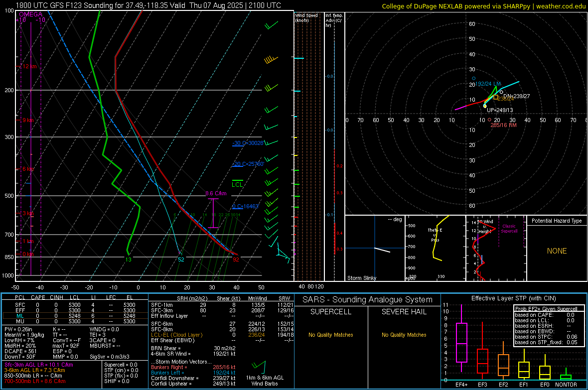Click the Prob EF2+ Given Supercell header
The width and height of the screenshot is (588, 390).
click(546, 309)
